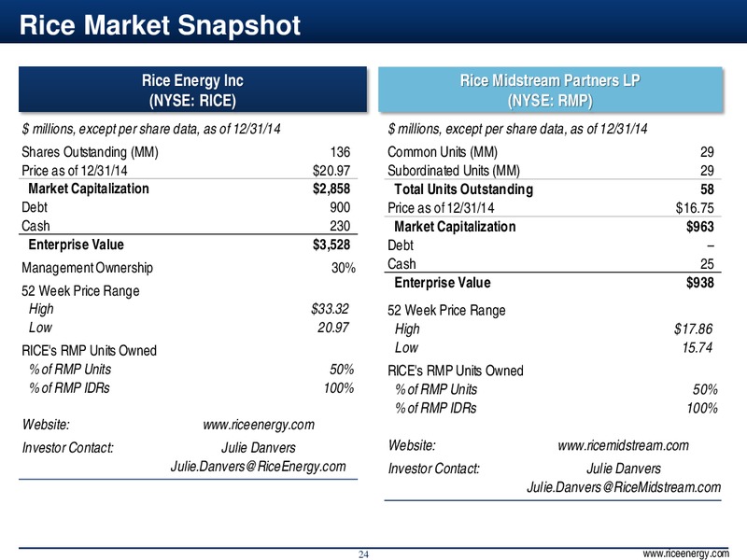Image resolution: width=747 pixels, height=560 pixels.
Task: Click the 'Subordinated Units (MM)' label
Action: pyautogui.click(x=454, y=171)
